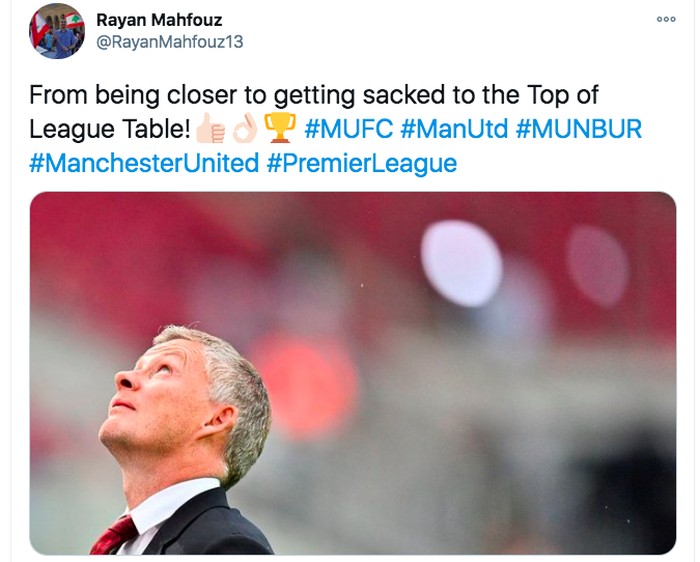The height and width of the screenshot is (562, 700).
Task: Select the #PremierLeague hashtag
Action: coord(362,162)
